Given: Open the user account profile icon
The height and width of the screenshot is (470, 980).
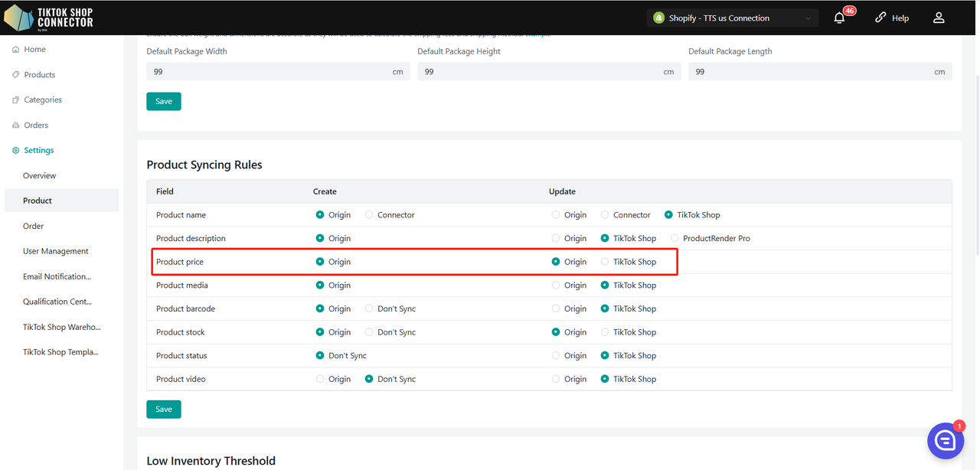Looking at the screenshot, I should click(x=939, y=18).
